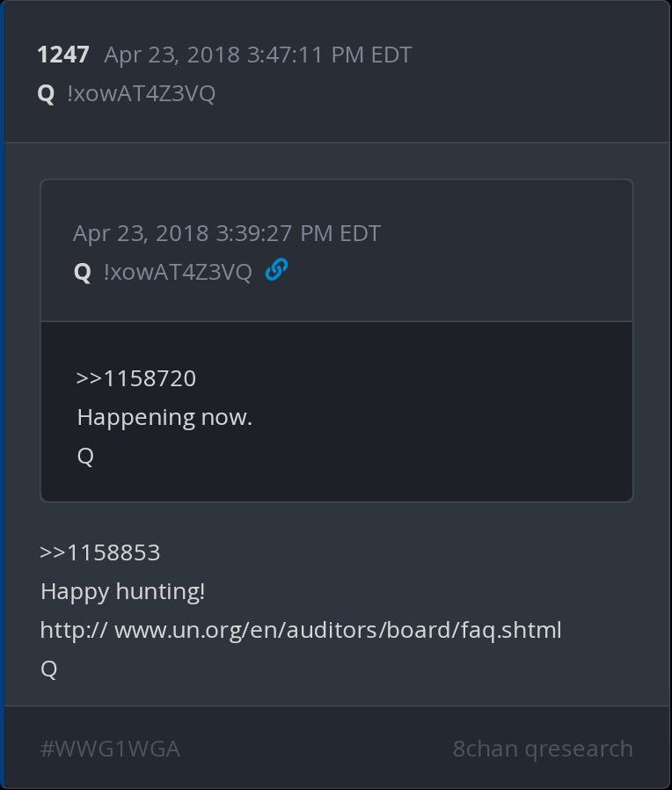
Task: Click the quoted post timestamp 3:39:27 PM
Action: click(227, 233)
